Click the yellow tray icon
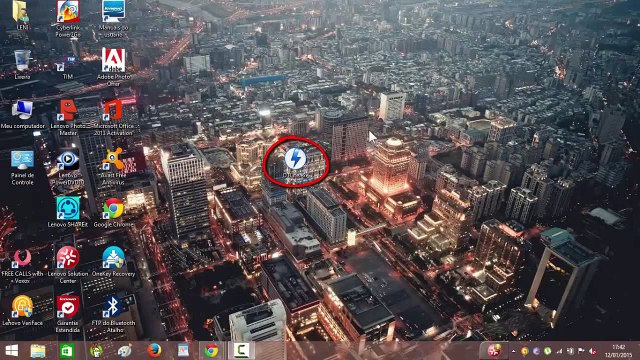640x360 pixels. coord(524,351)
